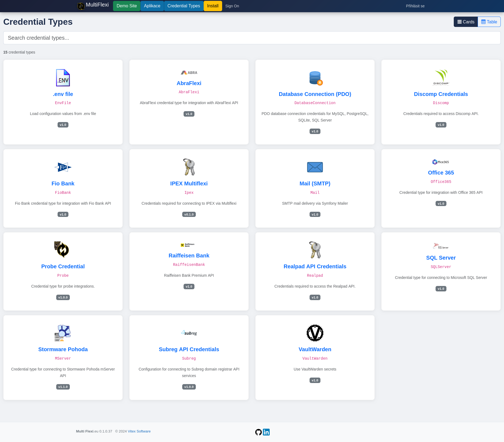Image resolution: width=504 pixels, height=442 pixels.
Task: Open Subreg API Credentials link
Action: coord(189,349)
